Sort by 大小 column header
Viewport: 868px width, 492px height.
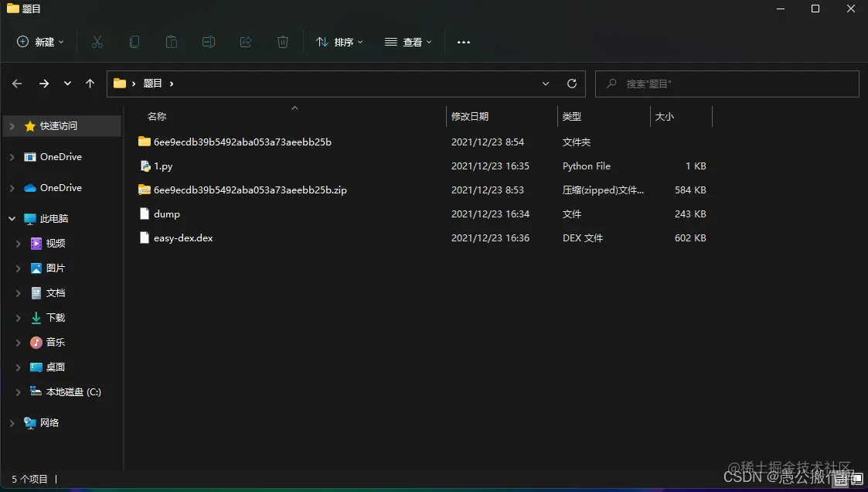click(664, 116)
